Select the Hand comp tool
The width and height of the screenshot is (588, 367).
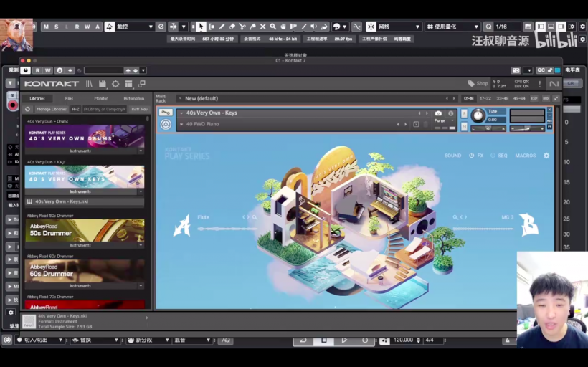283,27
